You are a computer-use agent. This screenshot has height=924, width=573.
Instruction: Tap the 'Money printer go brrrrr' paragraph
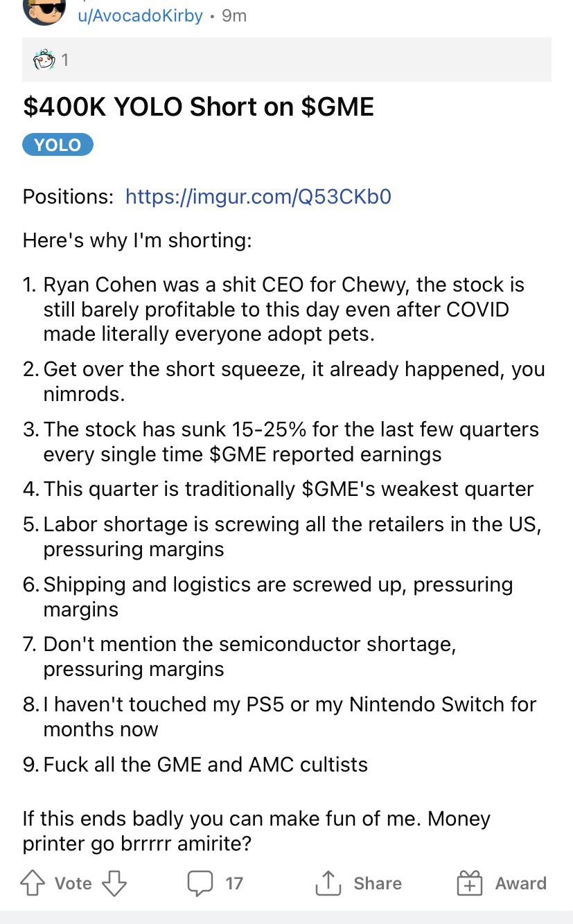click(x=256, y=830)
